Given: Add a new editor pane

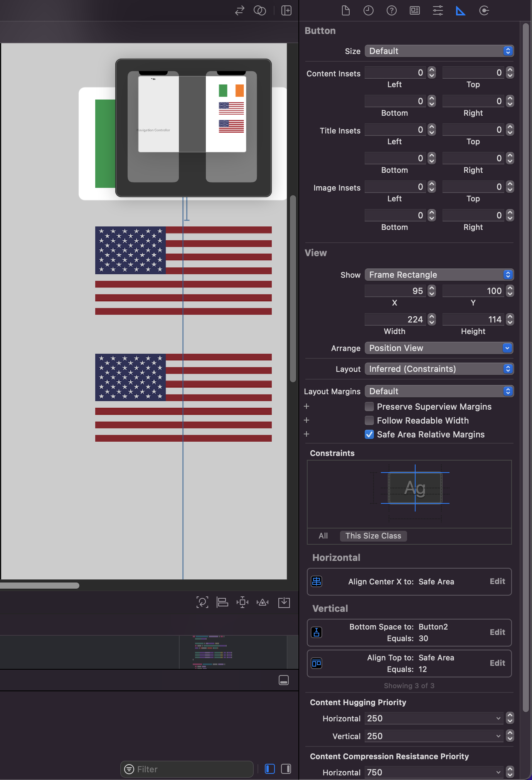Looking at the screenshot, I should pyautogui.click(x=286, y=10).
